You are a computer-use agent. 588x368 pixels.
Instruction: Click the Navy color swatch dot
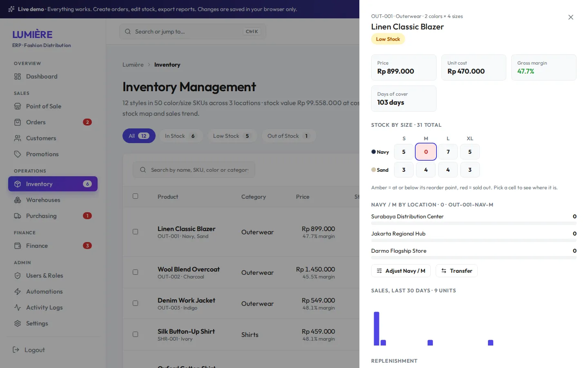coord(373,152)
